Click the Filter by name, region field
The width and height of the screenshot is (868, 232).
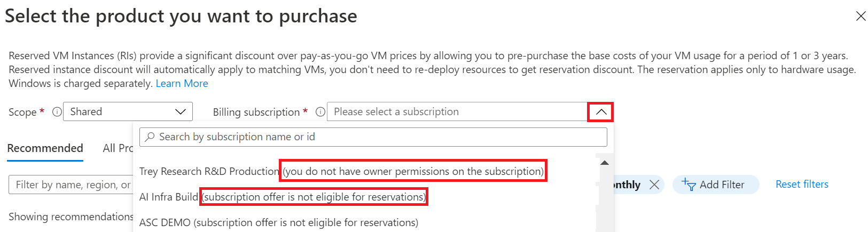tap(71, 185)
